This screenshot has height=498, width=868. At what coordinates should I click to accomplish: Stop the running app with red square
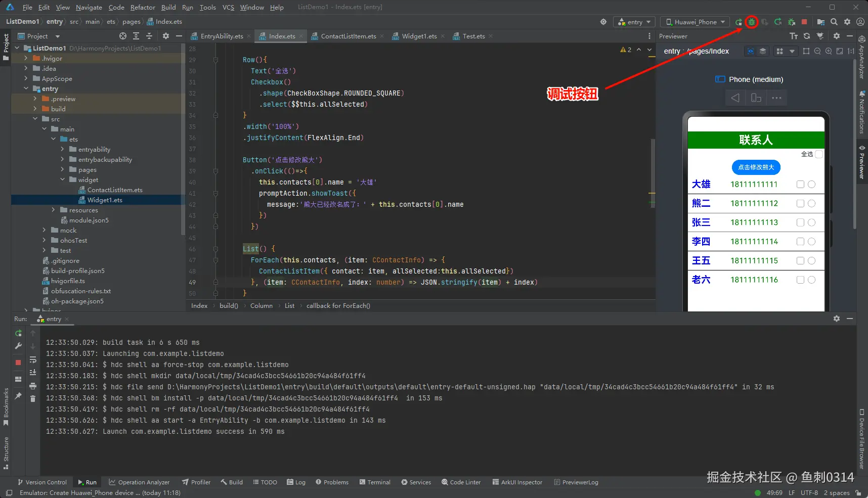pyautogui.click(x=804, y=22)
